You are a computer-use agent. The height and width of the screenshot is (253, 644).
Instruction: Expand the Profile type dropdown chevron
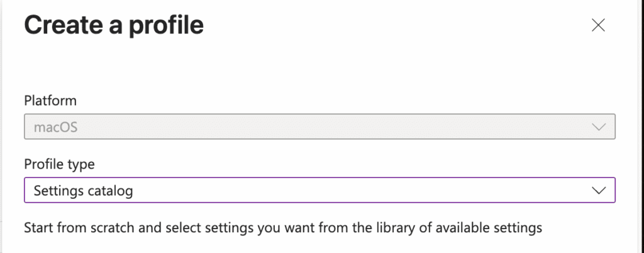point(599,190)
